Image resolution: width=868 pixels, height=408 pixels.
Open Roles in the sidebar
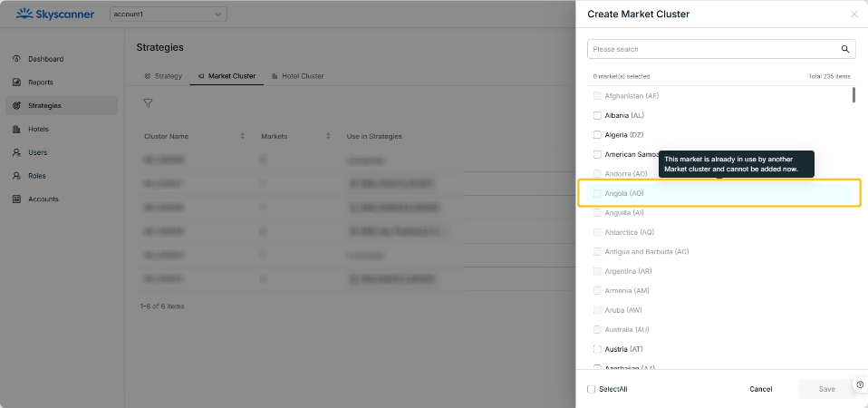(62, 176)
